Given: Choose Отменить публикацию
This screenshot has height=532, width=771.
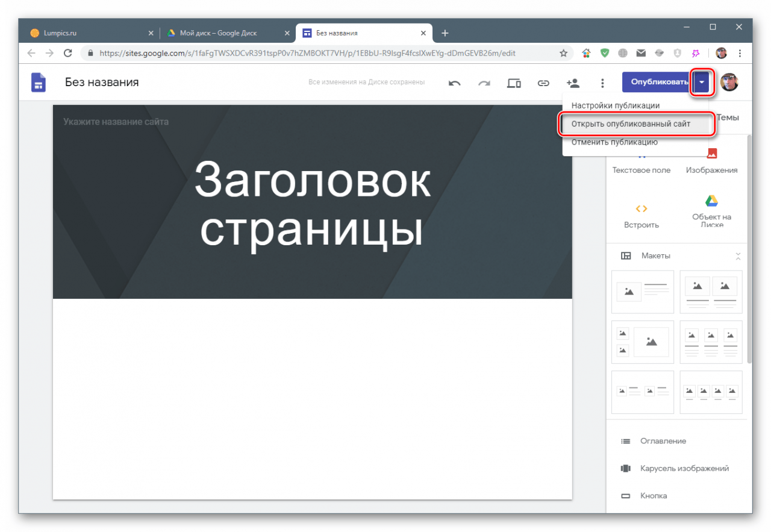Looking at the screenshot, I should [x=614, y=143].
